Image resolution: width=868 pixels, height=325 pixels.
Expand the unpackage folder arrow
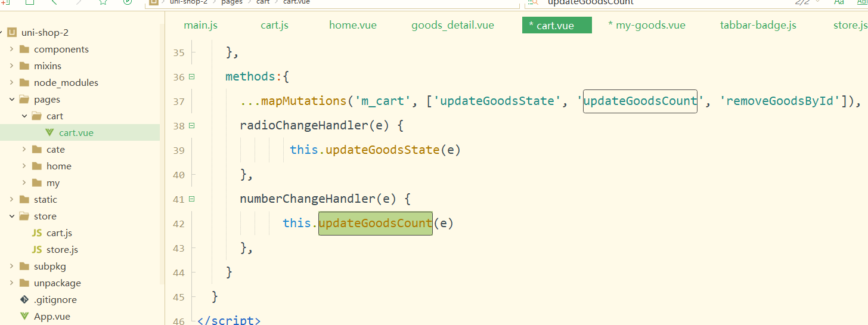[x=11, y=283]
